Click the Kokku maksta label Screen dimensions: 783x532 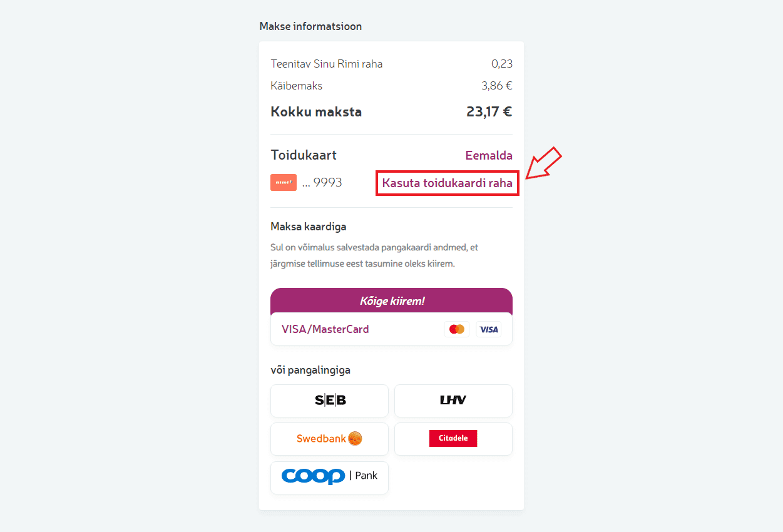[x=316, y=112]
